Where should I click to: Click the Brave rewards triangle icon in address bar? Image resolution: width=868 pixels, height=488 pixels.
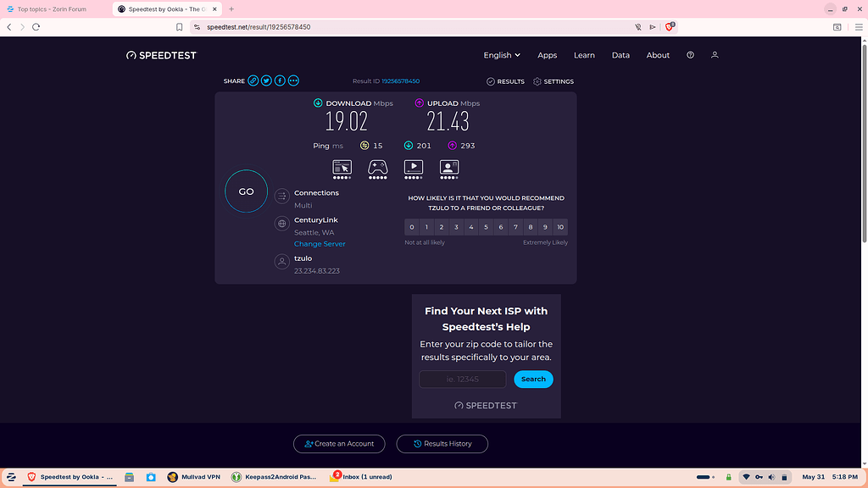tap(653, 27)
